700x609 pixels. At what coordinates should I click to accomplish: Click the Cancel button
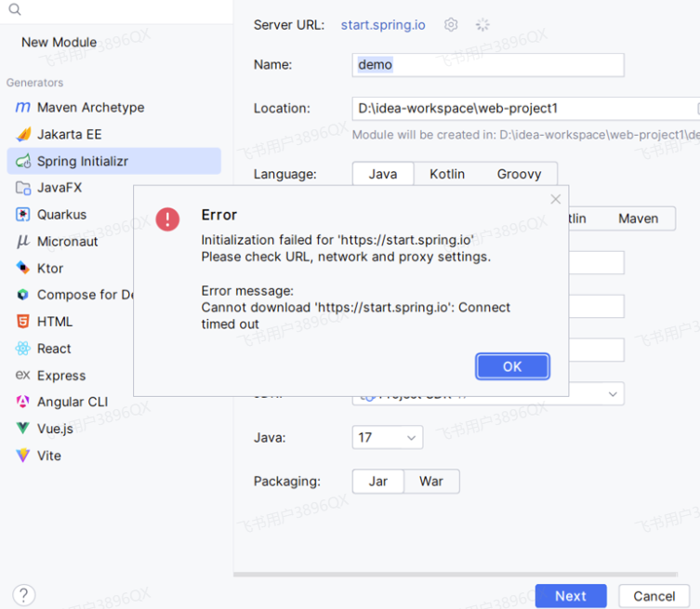[x=654, y=596]
